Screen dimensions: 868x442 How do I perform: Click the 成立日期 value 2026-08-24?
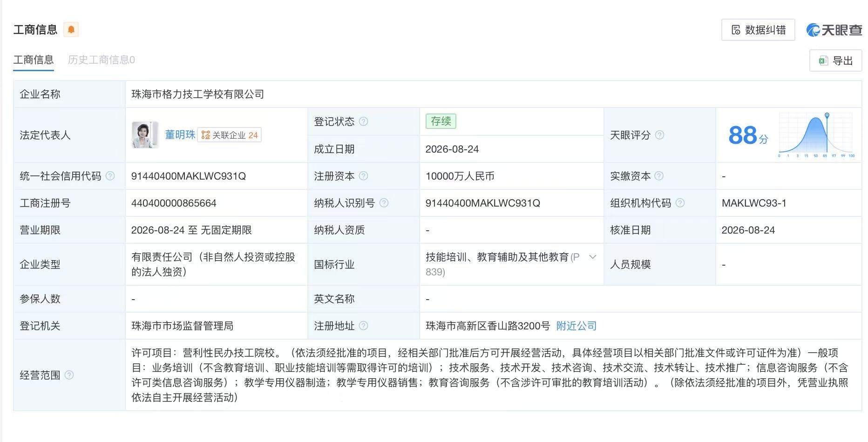coord(452,149)
